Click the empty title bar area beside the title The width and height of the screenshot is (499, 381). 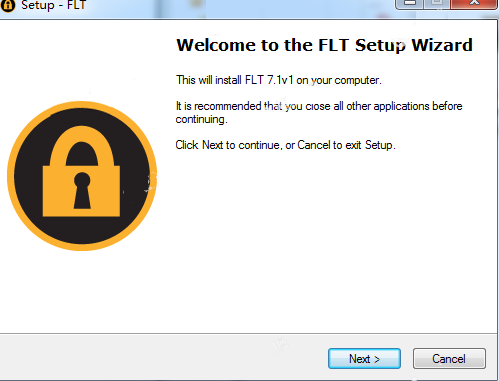point(240,7)
